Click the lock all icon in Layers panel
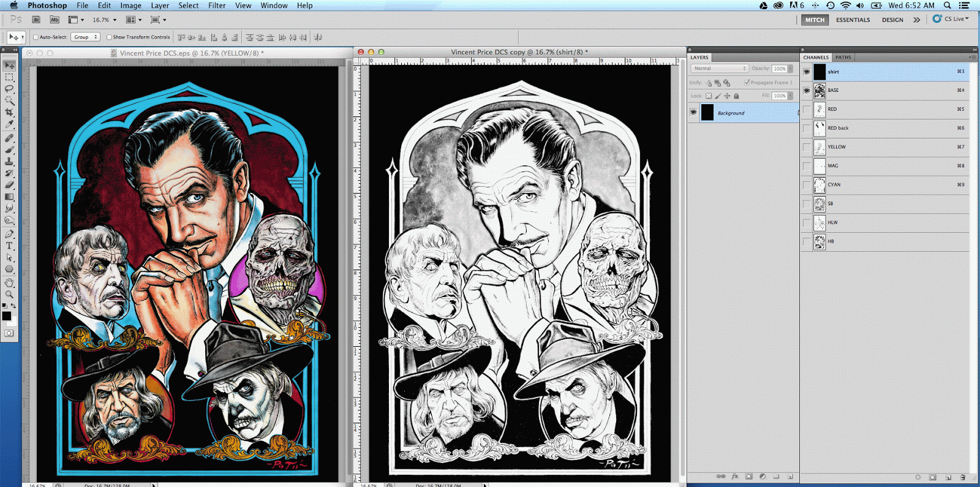The height and width of the screenshot is (487, 980). point(736,96)
